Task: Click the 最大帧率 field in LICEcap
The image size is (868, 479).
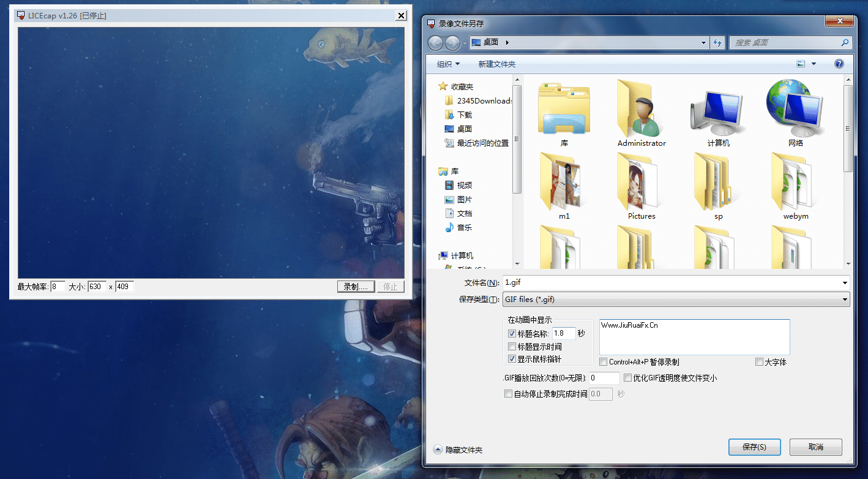Action: (x=58, y=287)
